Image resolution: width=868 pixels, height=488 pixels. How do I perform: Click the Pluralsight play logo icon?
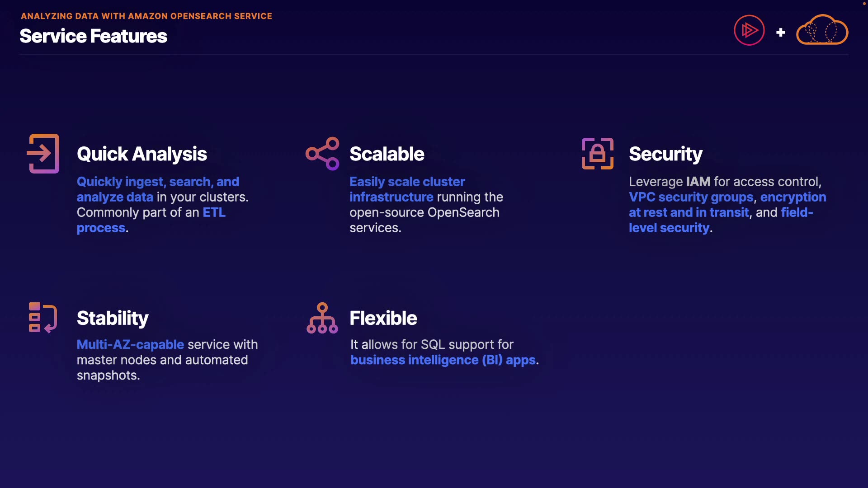pyautogui.click(x=749, y=31)
